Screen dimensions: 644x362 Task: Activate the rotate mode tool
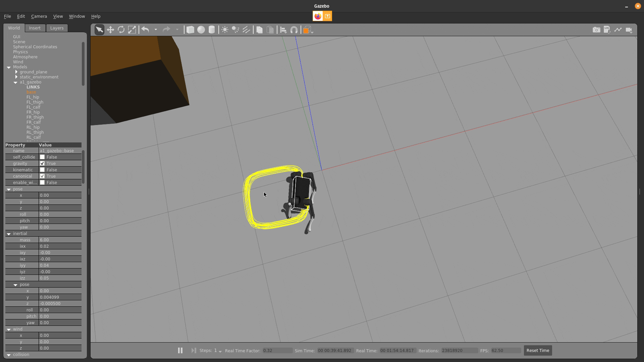tap(121, 30)
